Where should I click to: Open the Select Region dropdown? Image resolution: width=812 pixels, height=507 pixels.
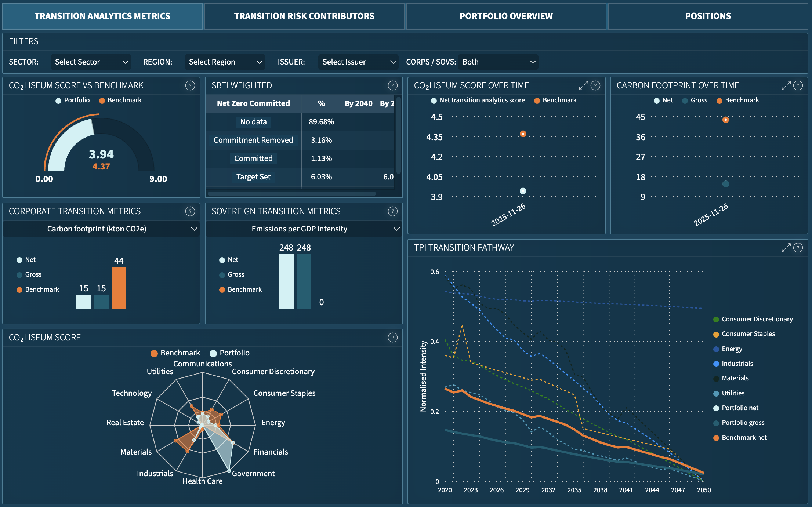(x=225, y=62)
